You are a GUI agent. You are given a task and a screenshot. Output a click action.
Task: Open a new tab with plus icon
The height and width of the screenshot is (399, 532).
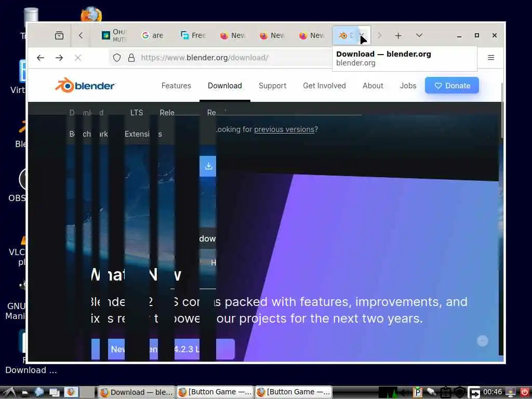click(398, 35)
